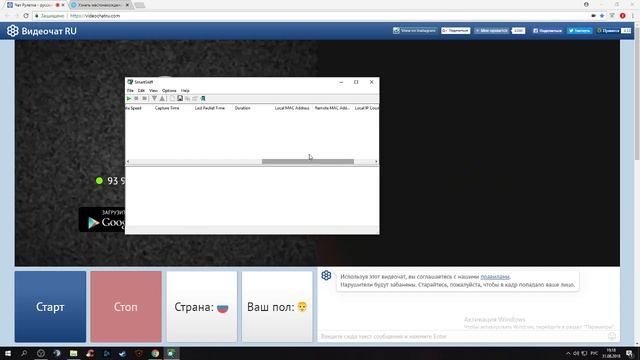Open Steam from the taskbar

(x=122, y=353)
